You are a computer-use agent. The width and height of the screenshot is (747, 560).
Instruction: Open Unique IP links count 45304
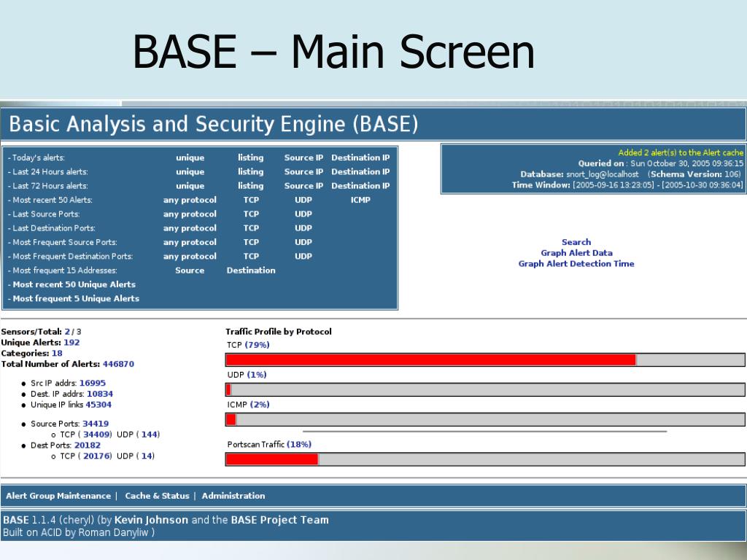tap(98, 405)
